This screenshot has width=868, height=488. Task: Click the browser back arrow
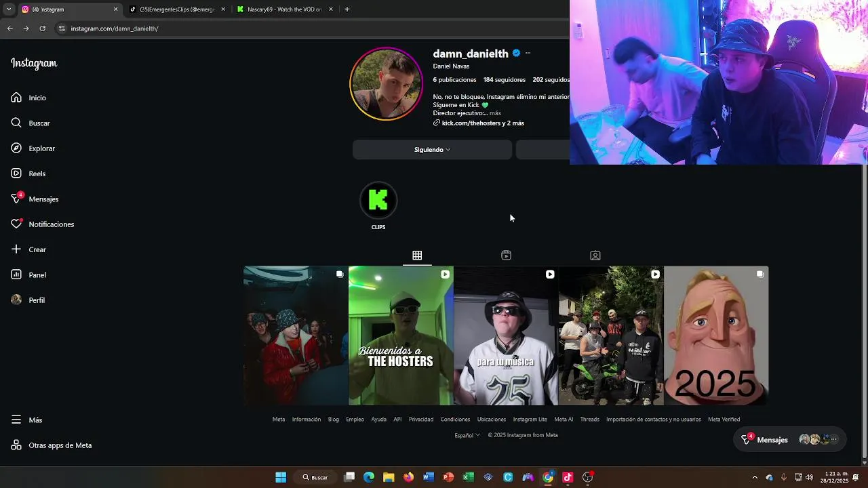click(x=10, y=28)
